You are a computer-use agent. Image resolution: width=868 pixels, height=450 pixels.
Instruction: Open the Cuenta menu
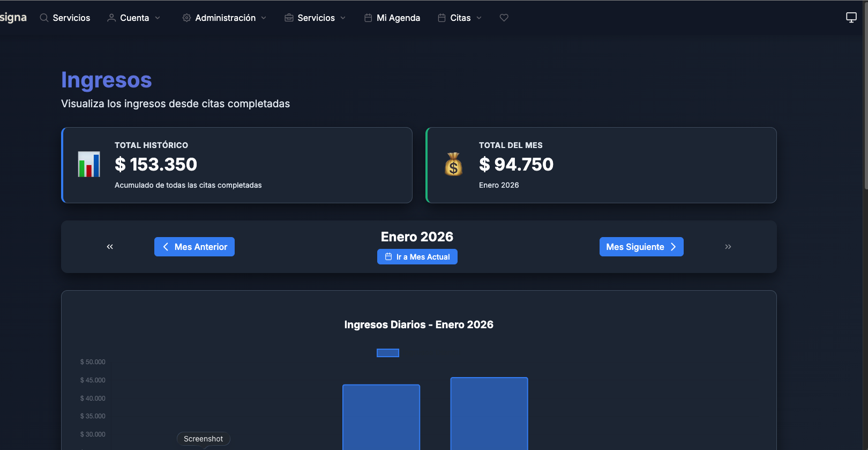point(134,18)
